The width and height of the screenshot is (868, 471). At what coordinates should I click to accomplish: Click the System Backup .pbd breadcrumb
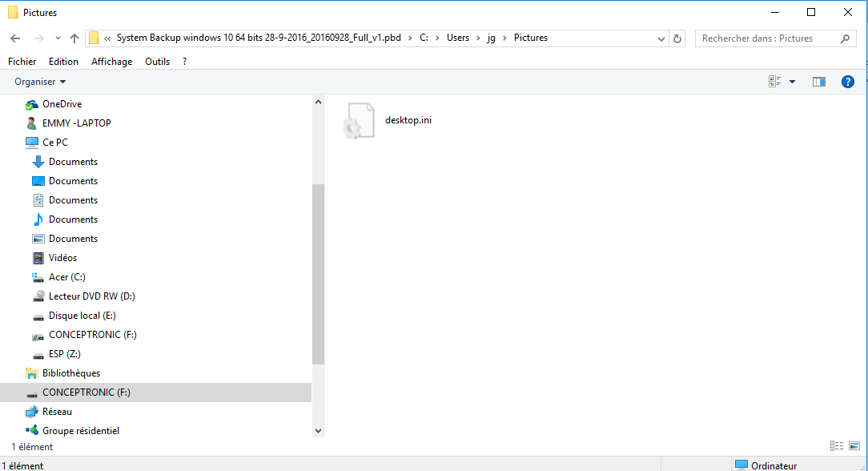point(259,38)
